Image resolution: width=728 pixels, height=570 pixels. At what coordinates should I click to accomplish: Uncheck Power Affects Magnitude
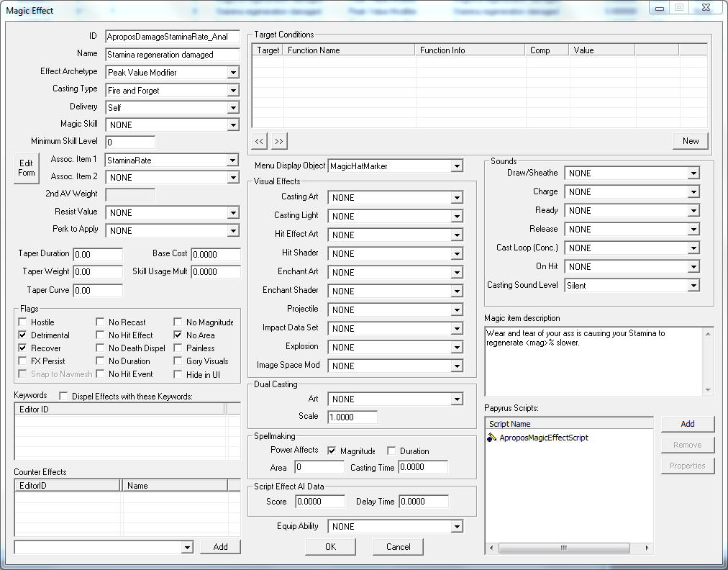[332, 451]
